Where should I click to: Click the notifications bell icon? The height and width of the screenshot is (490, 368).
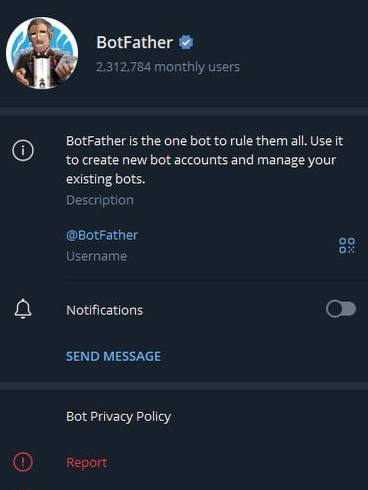(x=23, y=309)
